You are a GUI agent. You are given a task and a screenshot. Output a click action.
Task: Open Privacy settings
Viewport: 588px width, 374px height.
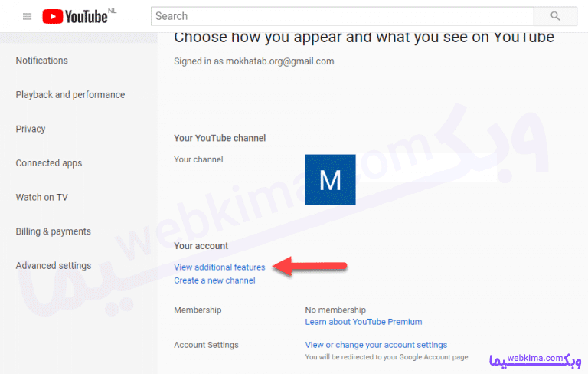31,129
